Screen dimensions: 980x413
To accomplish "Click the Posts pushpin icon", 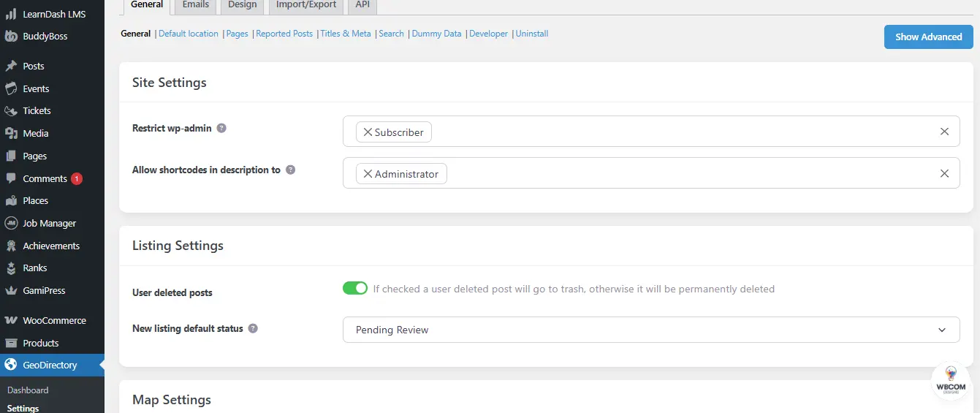I will (11, 66).
